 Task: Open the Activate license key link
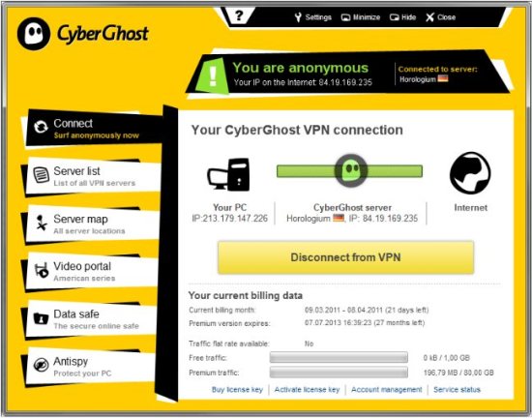[307, 390]
